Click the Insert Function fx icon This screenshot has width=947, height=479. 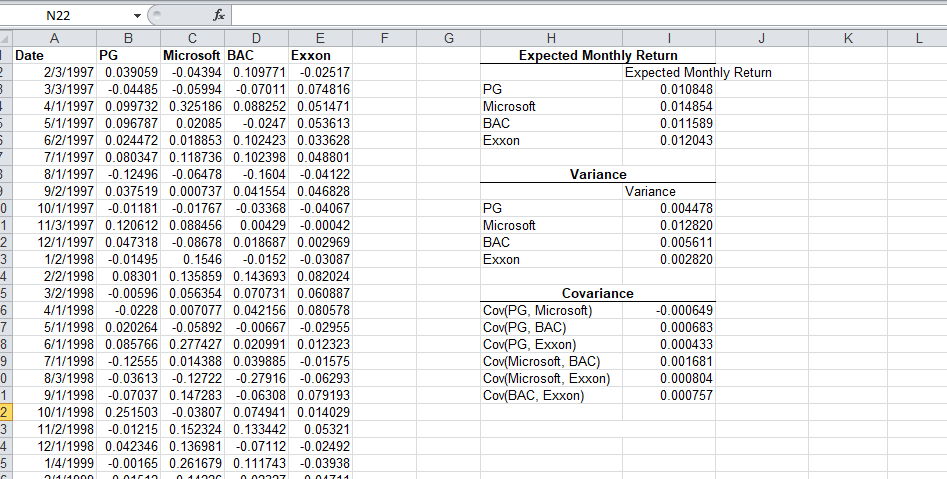point(219,16)
